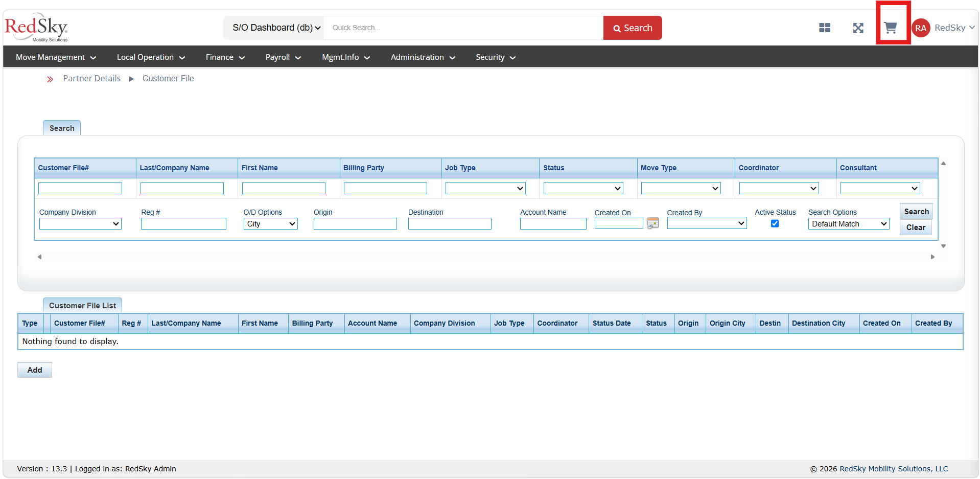Open the Created By dropdown
The image size is (980, 479).
coord(707,223)
